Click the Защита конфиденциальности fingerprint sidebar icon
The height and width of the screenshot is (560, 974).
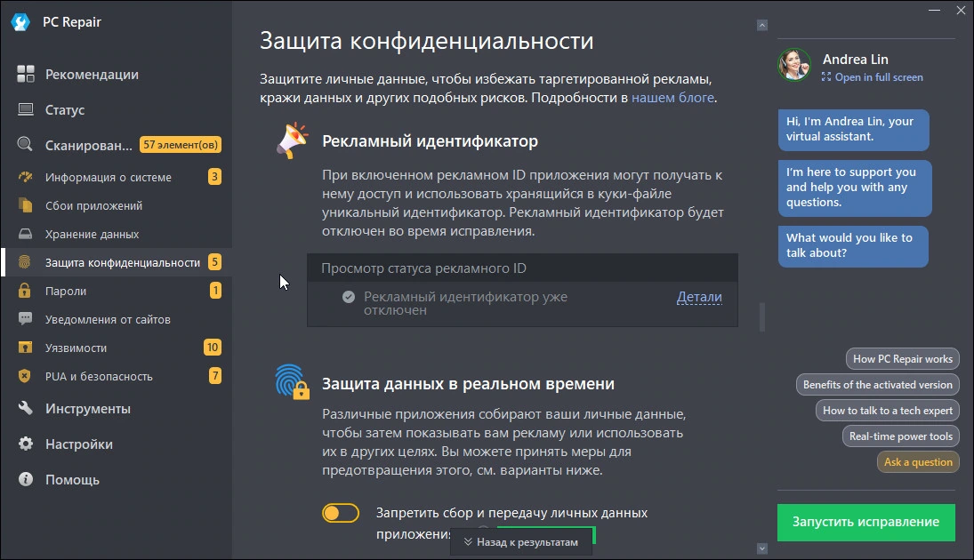point(25,262)
